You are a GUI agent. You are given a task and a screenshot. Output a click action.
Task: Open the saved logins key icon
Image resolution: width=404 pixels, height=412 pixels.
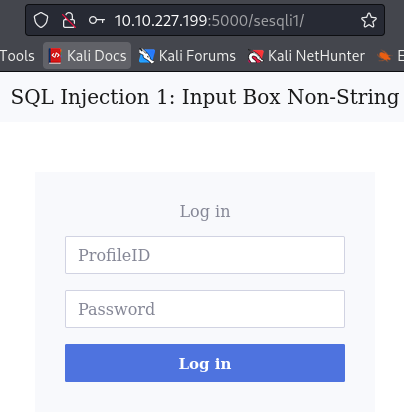[97, 21]
